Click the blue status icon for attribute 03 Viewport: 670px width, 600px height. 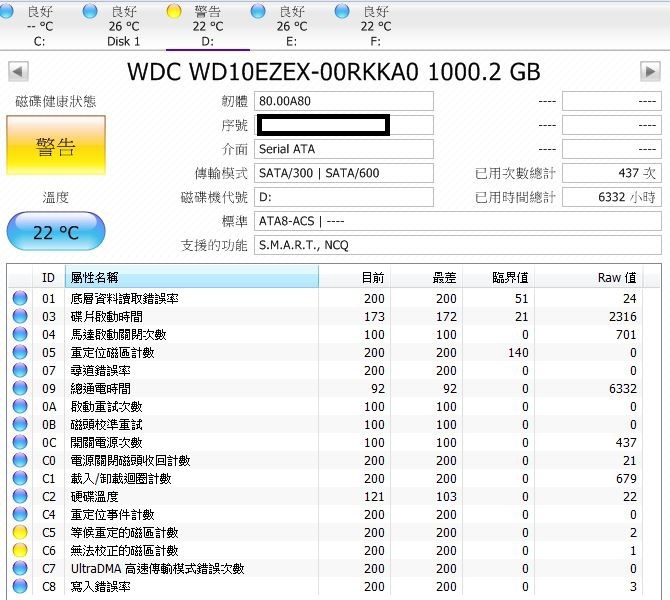20,316
